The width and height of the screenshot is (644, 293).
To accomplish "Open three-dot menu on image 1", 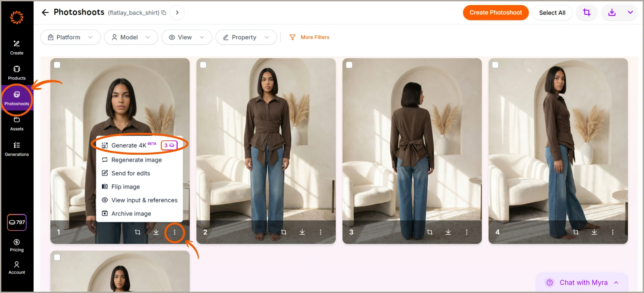I will pos(174,232).
